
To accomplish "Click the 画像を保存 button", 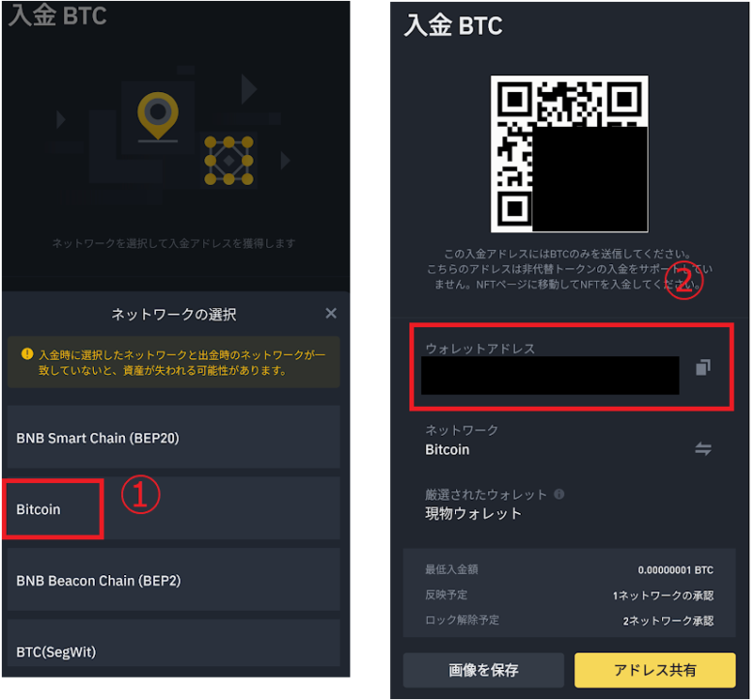I will point(483,670).
